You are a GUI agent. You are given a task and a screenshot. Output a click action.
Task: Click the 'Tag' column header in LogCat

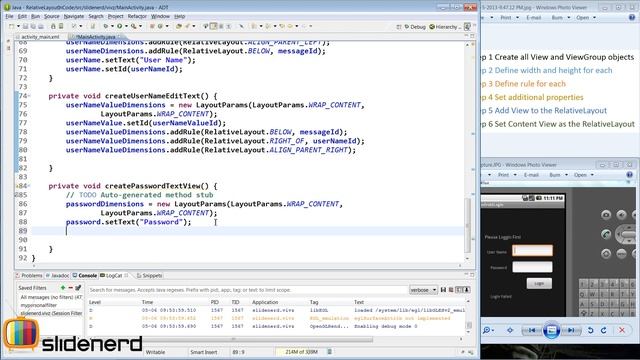point(314,302)
